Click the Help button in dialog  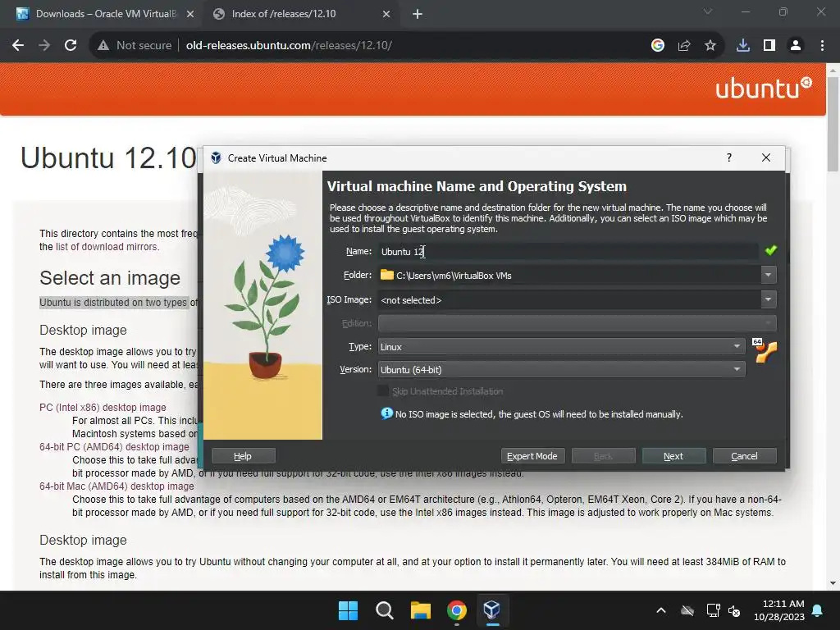pos(243,456)
